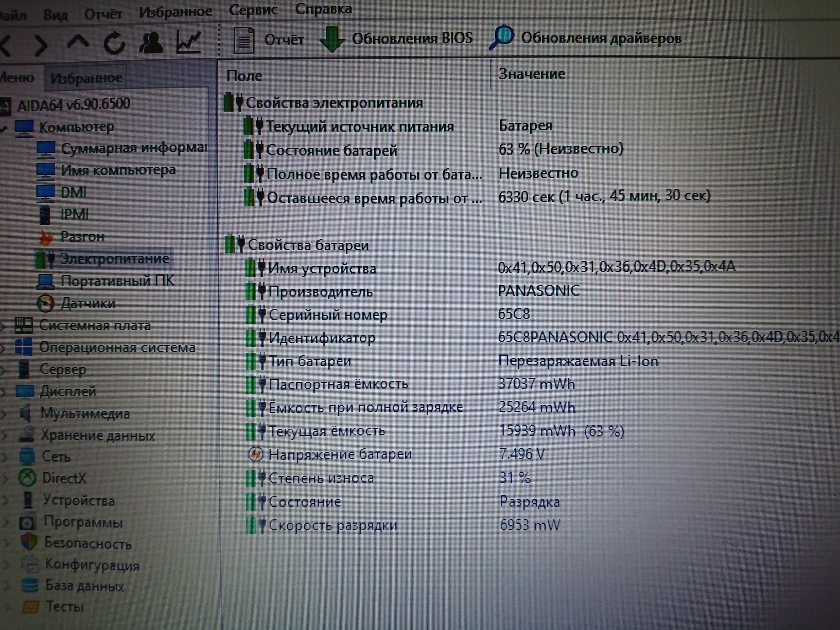
Task: Select the Мультимедиа speaker icon
Action: (25, 413)
